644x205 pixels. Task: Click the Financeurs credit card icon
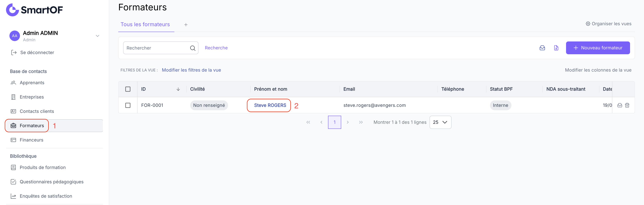(13, 140)
